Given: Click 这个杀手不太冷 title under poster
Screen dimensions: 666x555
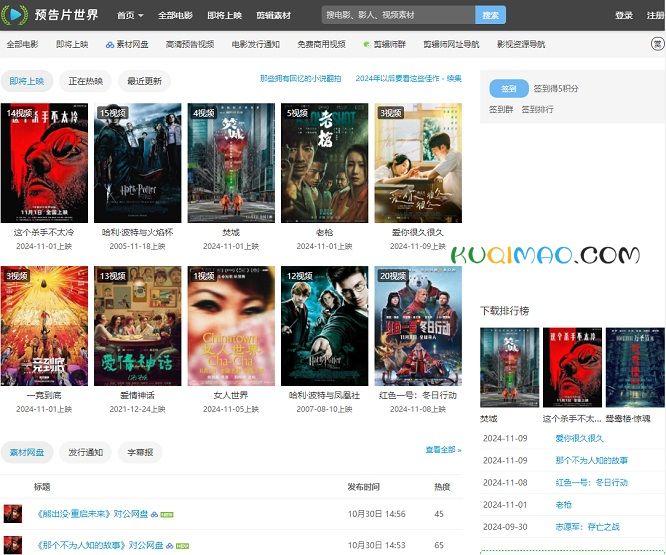Looking at the screenshot, I should 44,232.
